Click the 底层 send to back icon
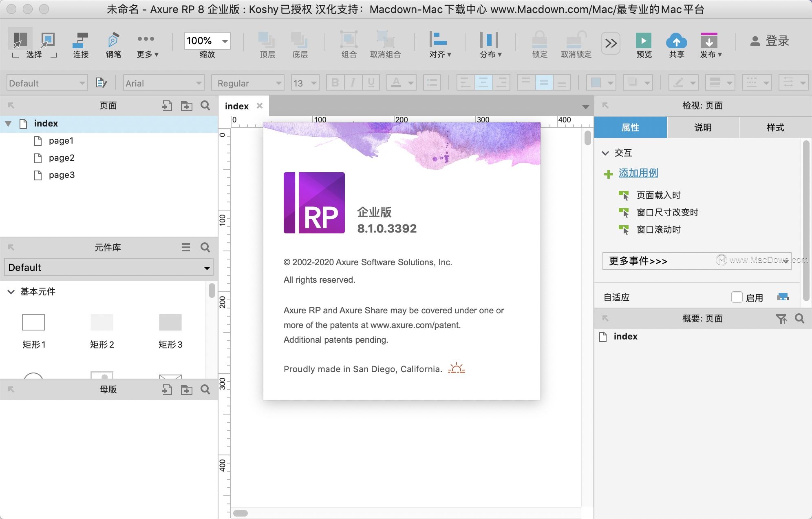 [x=300, y=40]
